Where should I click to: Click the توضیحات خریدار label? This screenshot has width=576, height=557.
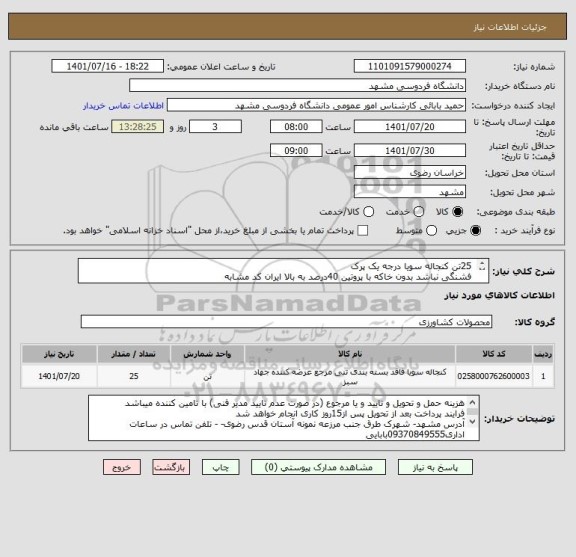click(519, 419)
